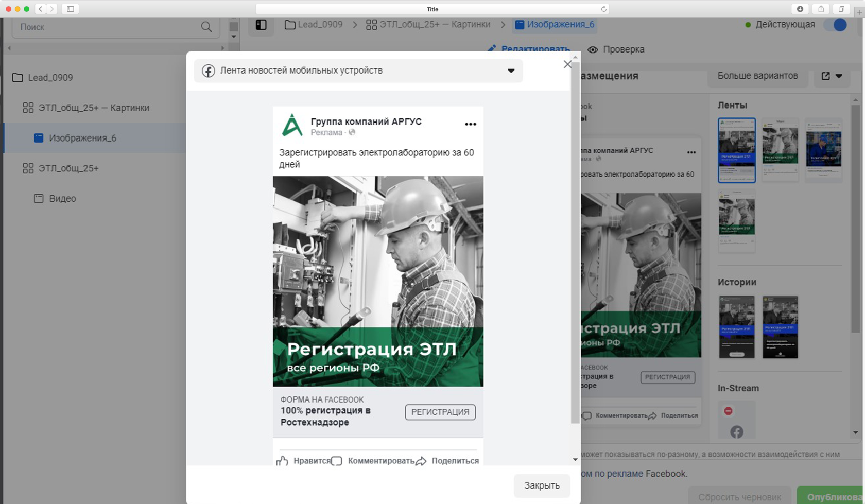Click the АРГУС company logo in ad preview
The image size is (865, 504).
pyautogui.click(x=292, y=125)
